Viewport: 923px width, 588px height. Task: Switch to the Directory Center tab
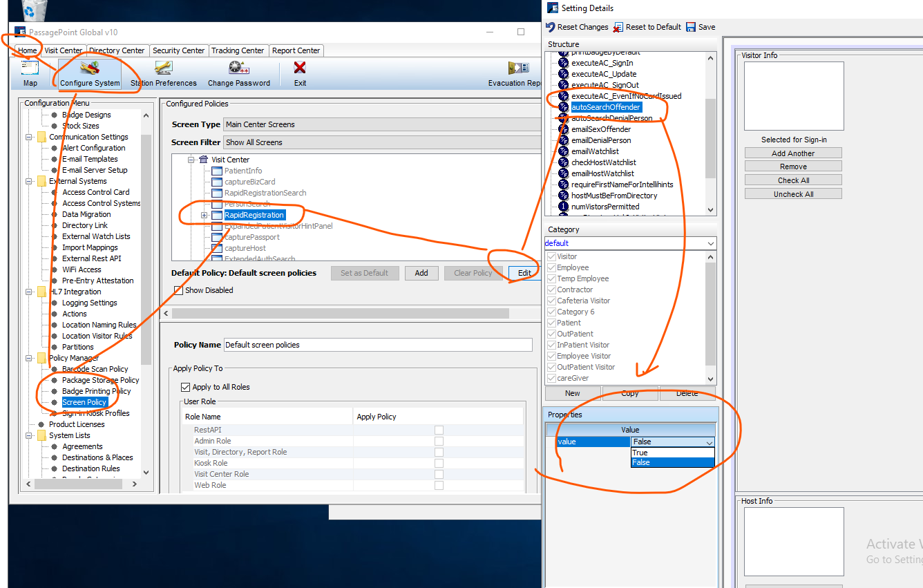117,50
